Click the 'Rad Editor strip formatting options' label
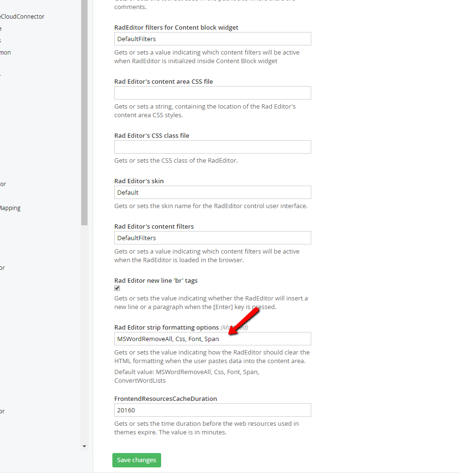 coord(166,327)
